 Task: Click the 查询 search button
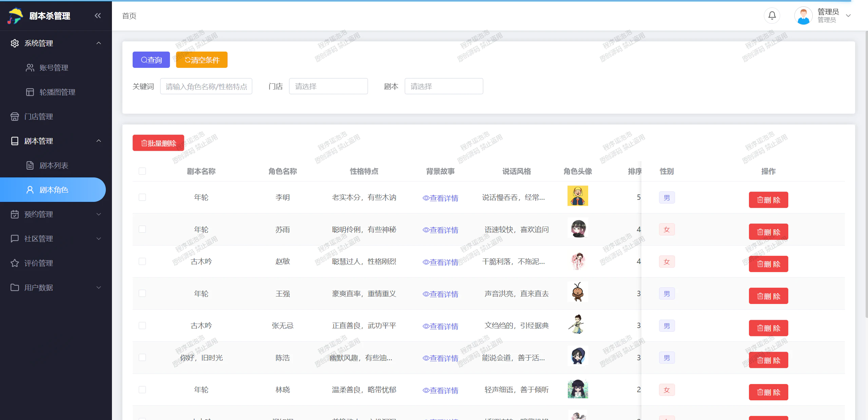(x=151, y=60)
